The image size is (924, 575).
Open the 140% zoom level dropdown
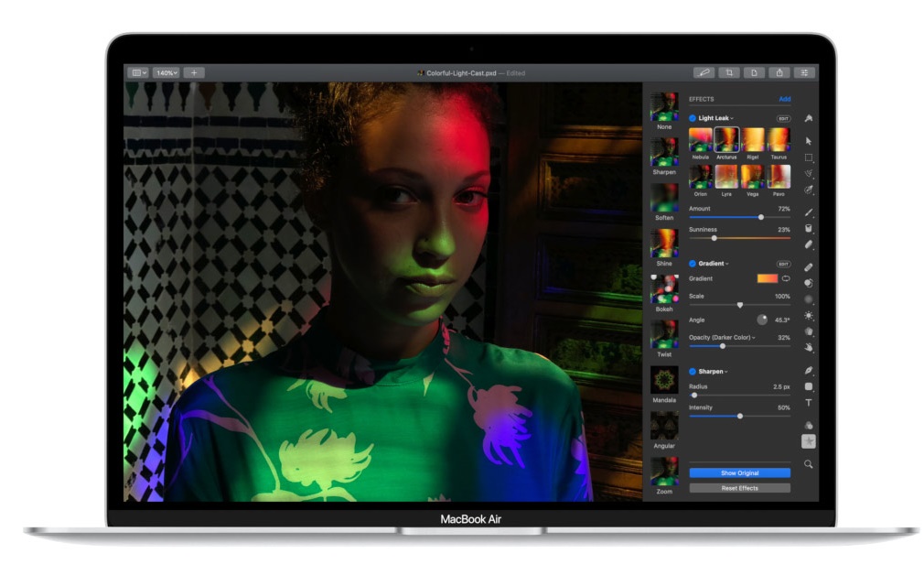[x=167, y=72]
